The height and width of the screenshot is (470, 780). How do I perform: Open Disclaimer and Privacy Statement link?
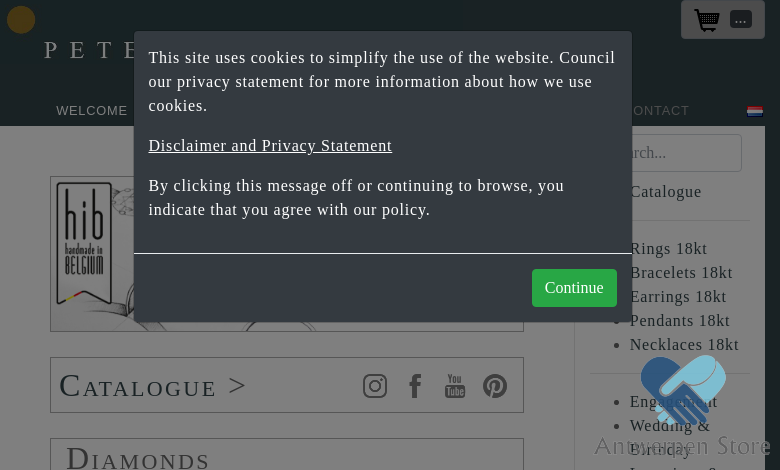(x=270, y=146)
